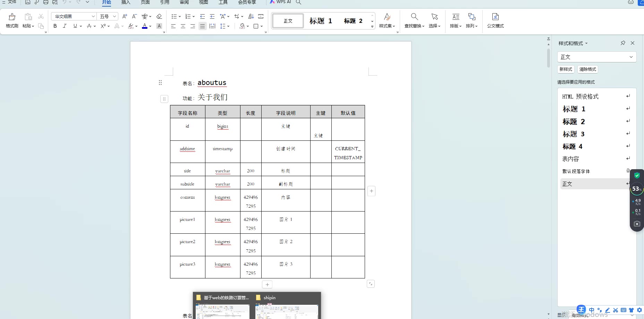This screenshot has width=644, height=319.
Task: Click the increase indent icon
Action: point(212,16)
